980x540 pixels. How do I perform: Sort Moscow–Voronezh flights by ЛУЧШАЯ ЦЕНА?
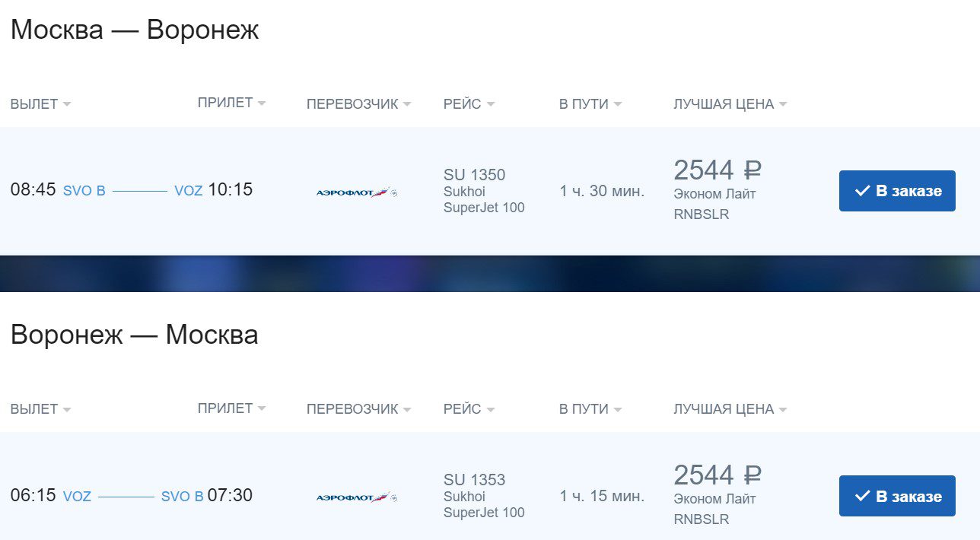pyautogui.click(x=730, y=104)
